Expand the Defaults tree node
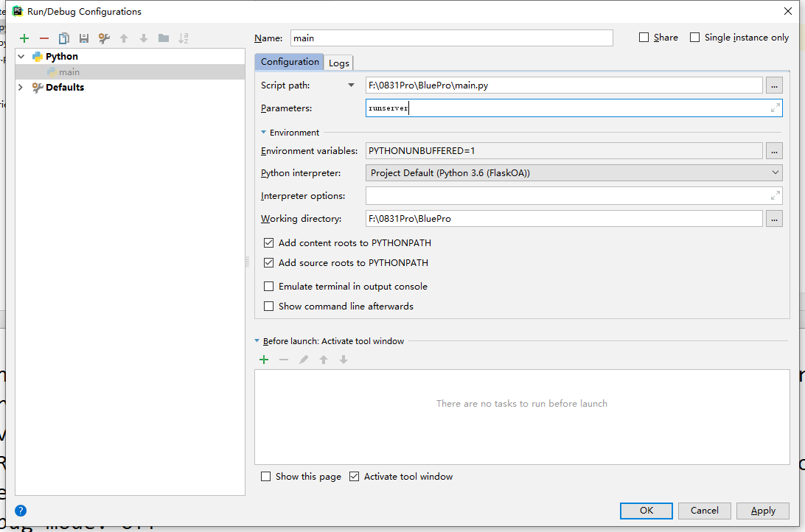 21,87
